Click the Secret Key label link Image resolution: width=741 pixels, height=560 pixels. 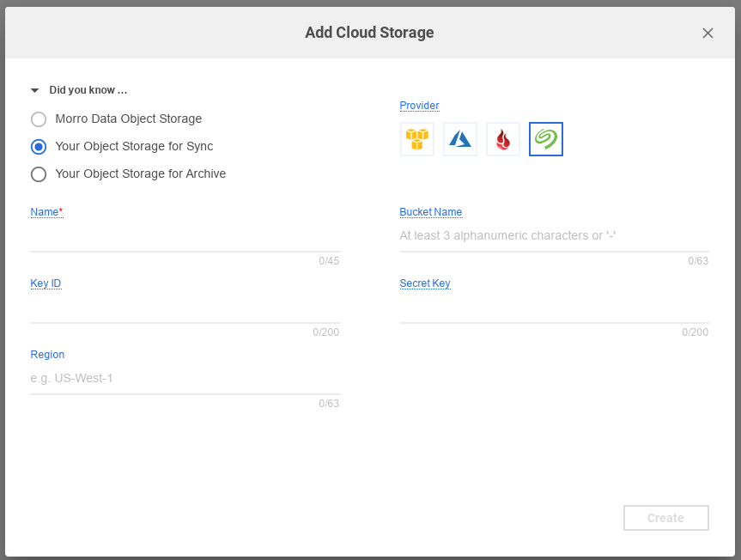pos(424,283)
